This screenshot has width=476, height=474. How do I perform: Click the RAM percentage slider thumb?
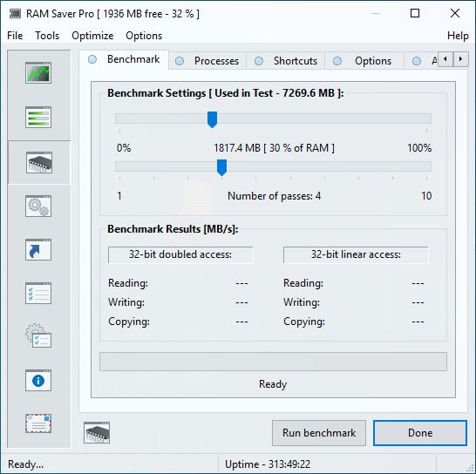coord(212,119)
